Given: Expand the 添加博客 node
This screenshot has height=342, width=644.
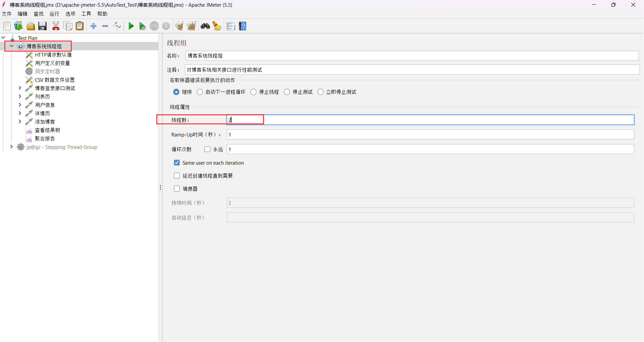Looking at the screenshot, I should coord(20,121).
